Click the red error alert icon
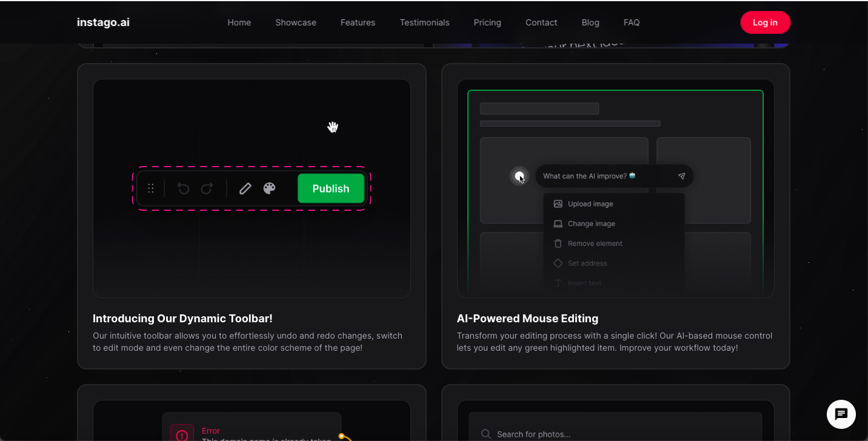868x441 pixels. (182, 434)
